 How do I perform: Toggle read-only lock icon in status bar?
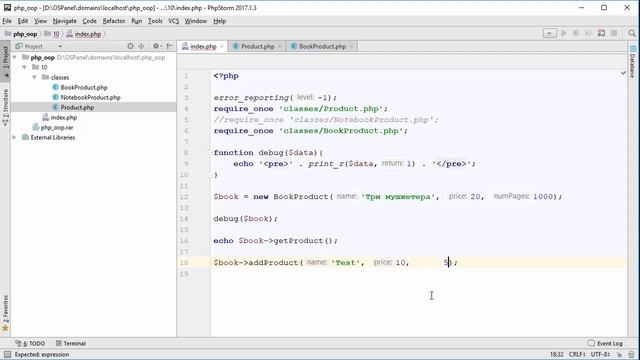pyautogui.click(x=620, y=354)
